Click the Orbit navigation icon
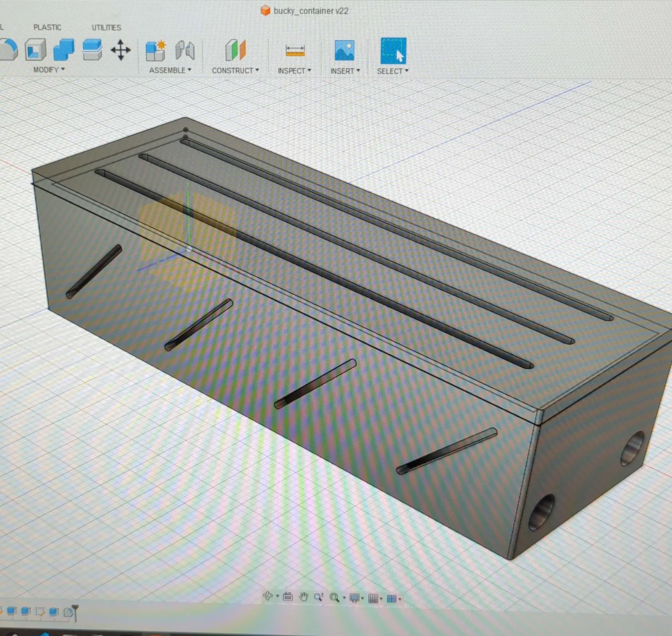Image resolution: width=672 pixels, height=636 pixels. [268, 596]
